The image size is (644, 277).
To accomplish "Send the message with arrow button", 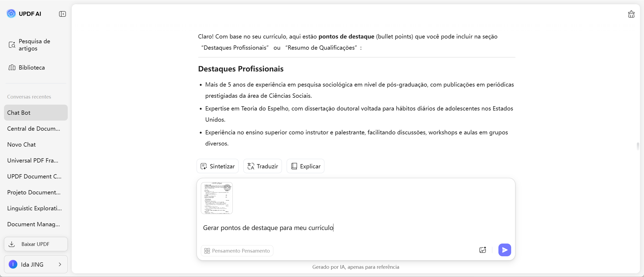I will pos(505,250).
